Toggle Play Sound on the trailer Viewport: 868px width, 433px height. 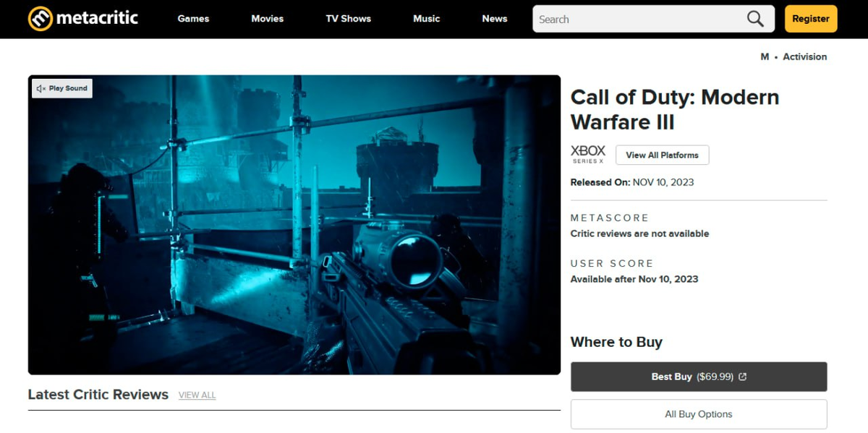point(62,88)
